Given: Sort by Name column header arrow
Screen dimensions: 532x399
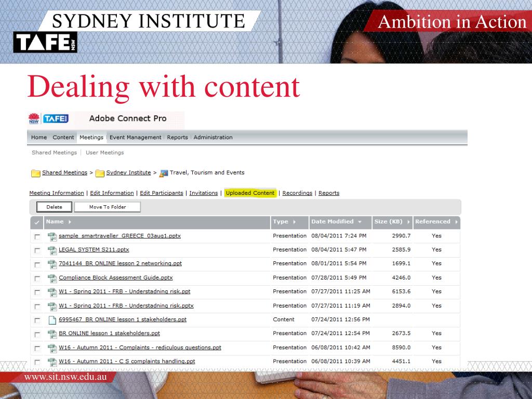Looking at the screenshot, I should point(70,222).
